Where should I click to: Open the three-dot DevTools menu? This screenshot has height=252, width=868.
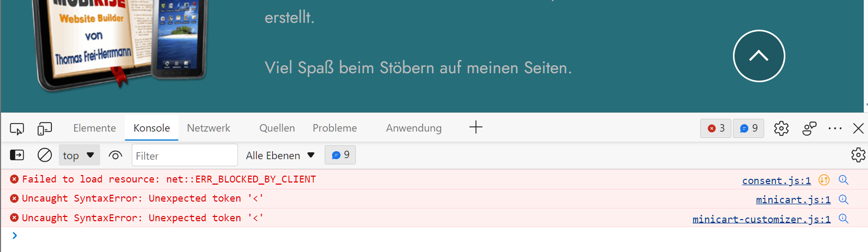(835, 128)
